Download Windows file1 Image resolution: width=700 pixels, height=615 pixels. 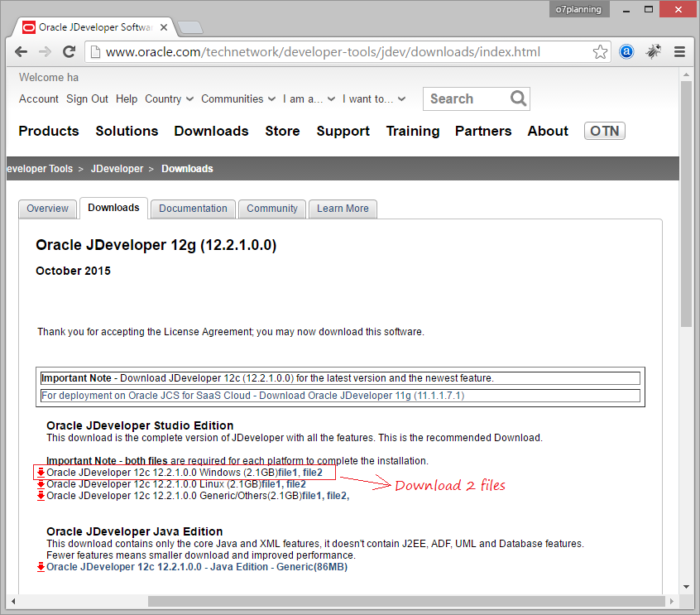tap(287, 473)
